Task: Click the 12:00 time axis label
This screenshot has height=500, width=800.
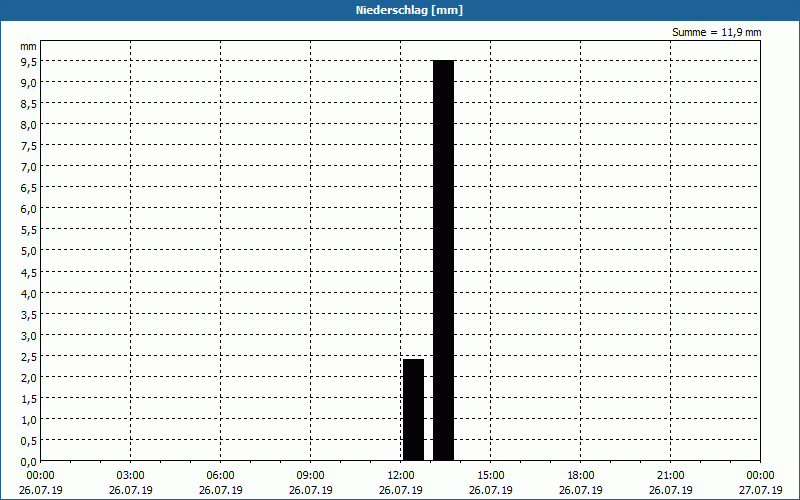Action: 401,475
